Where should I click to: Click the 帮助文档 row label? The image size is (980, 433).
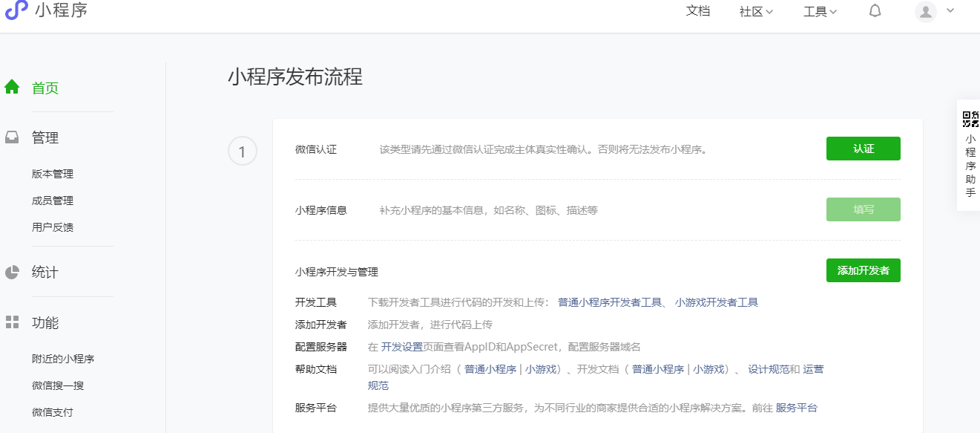(316, 369)
